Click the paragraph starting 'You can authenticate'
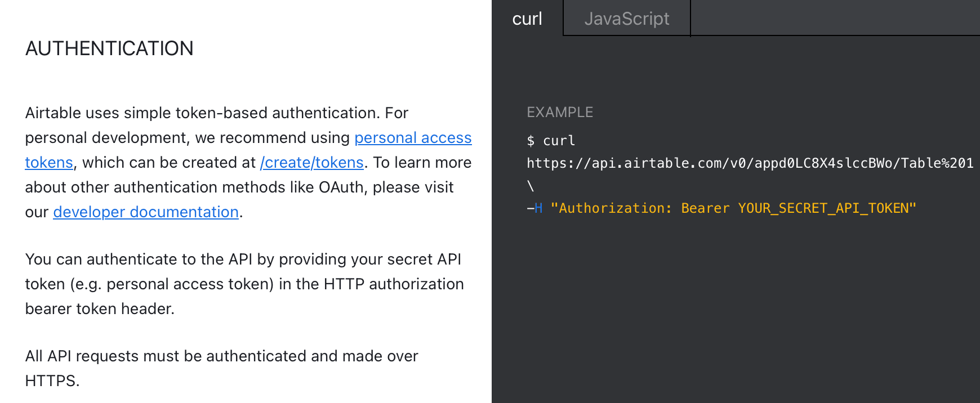Screen dimensions: 980x403 point(244,284)
